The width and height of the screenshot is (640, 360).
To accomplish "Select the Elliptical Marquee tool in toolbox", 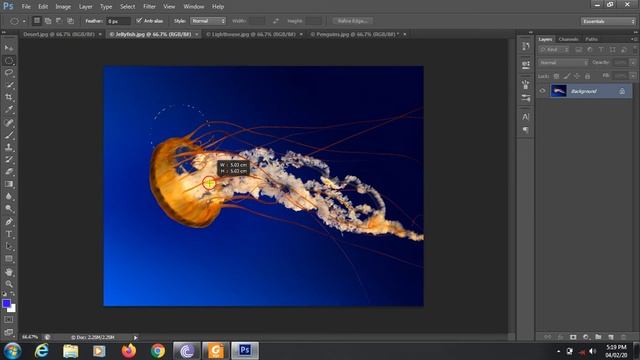I will (9, 60).
